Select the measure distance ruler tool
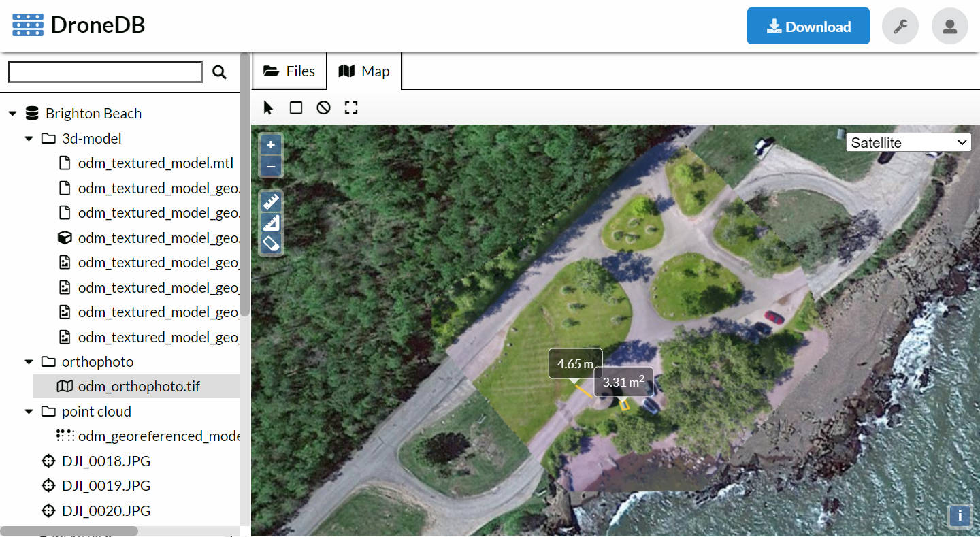The height and width of the screenshot is (537, 980). [x=270, y=201]
